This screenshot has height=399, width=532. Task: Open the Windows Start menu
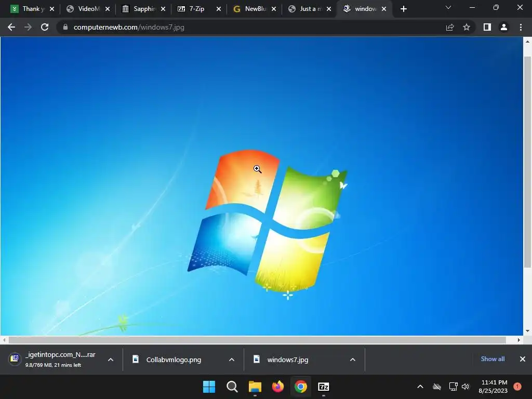[209, 387]
